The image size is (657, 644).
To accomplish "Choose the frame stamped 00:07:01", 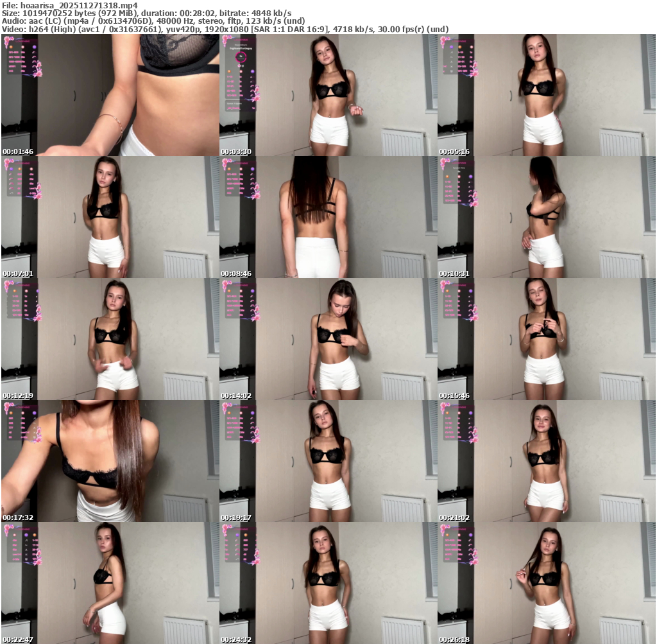I will pyautogui.click(x=110, y=217).
